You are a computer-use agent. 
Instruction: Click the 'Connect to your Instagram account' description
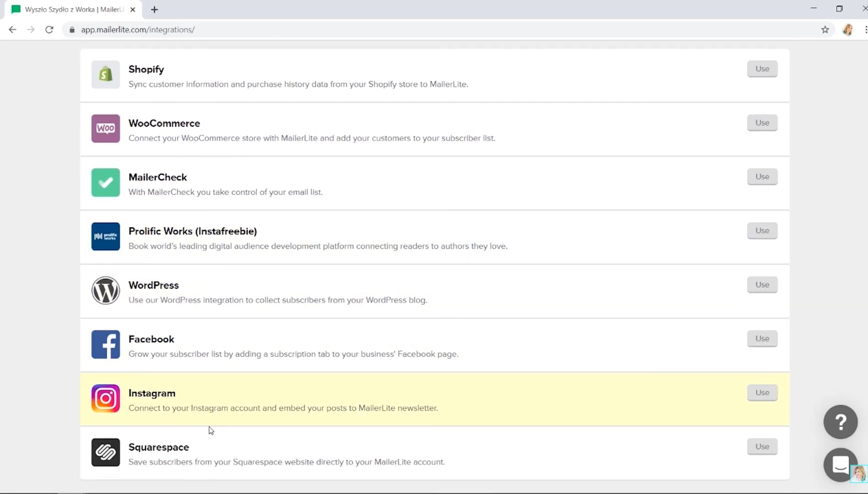click(x=283, y=408)
